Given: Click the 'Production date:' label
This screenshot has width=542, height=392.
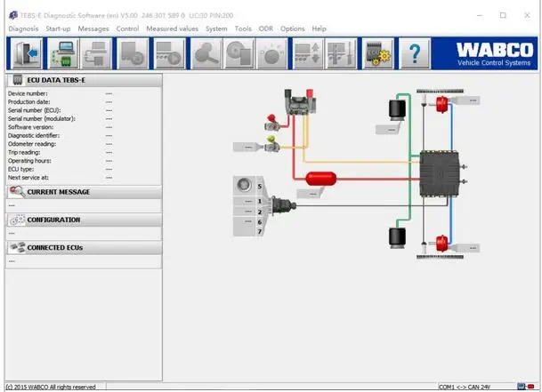Looking at the screenshot, I should [29, 102].
